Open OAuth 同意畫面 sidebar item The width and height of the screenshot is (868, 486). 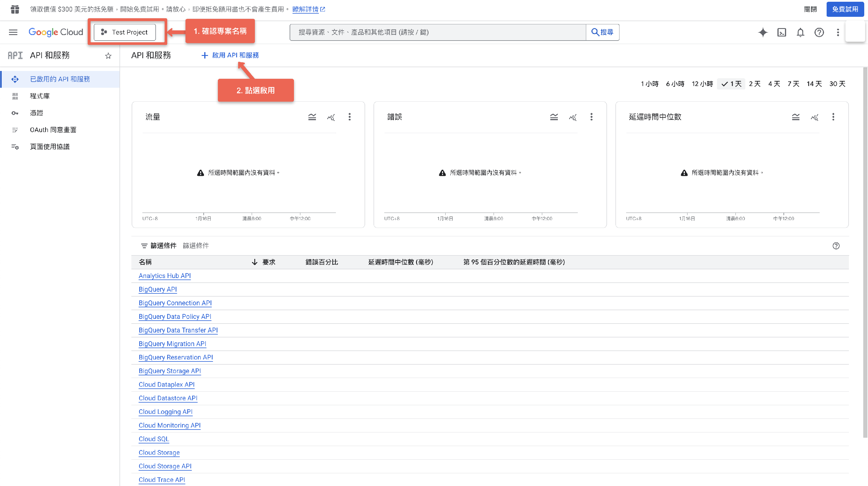pos(53,130)
